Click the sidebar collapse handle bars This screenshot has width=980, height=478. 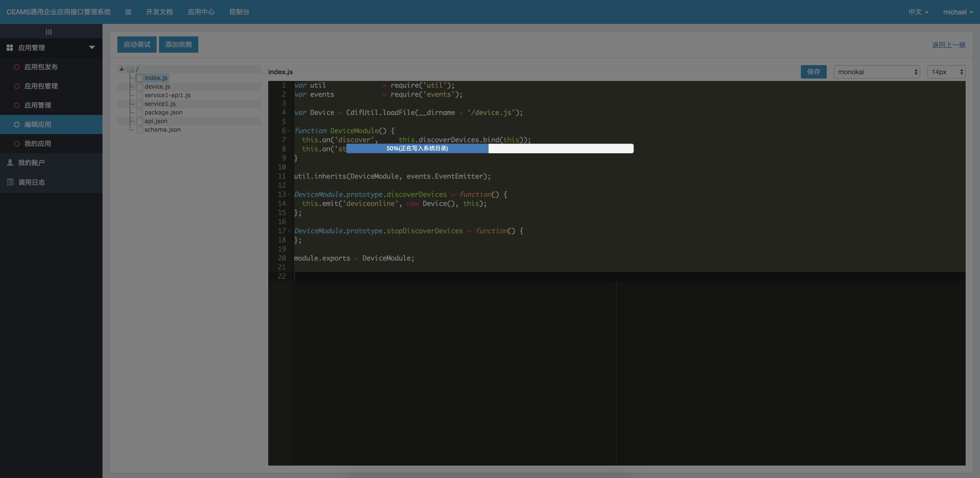(x=49, y=32)
